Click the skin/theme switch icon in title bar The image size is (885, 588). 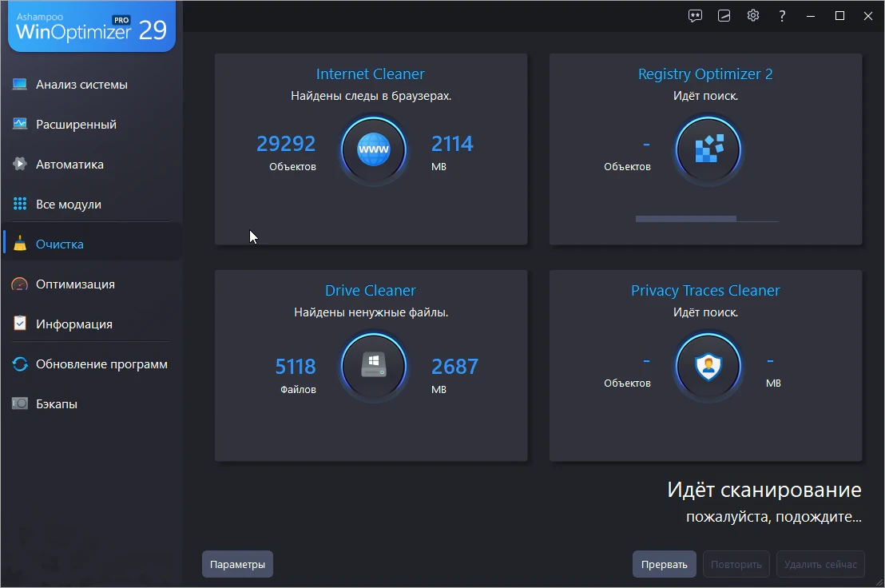[724, 16]
